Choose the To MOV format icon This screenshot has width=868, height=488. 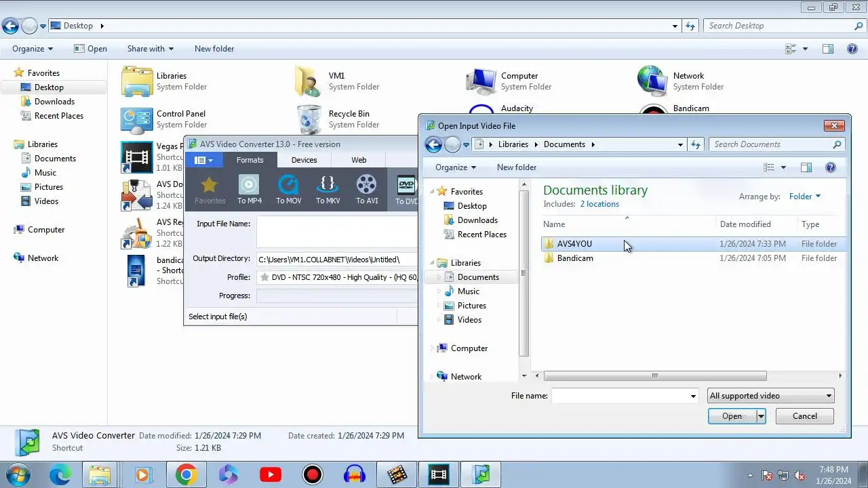coord(289,189)
